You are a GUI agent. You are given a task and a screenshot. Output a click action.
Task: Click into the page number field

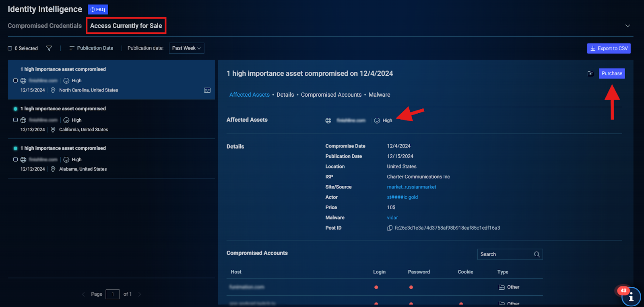pos(113,294)
